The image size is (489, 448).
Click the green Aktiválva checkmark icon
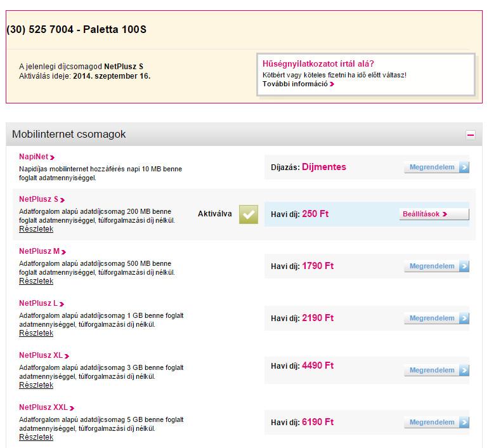249,214
